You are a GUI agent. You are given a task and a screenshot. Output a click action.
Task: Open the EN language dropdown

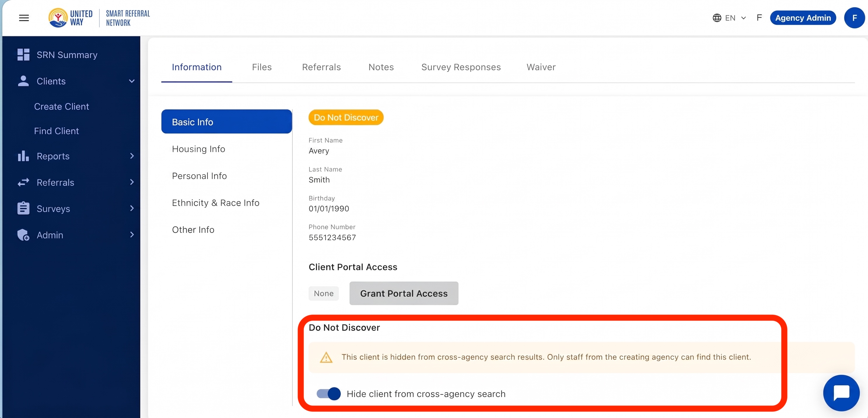[x=729, y=18]
